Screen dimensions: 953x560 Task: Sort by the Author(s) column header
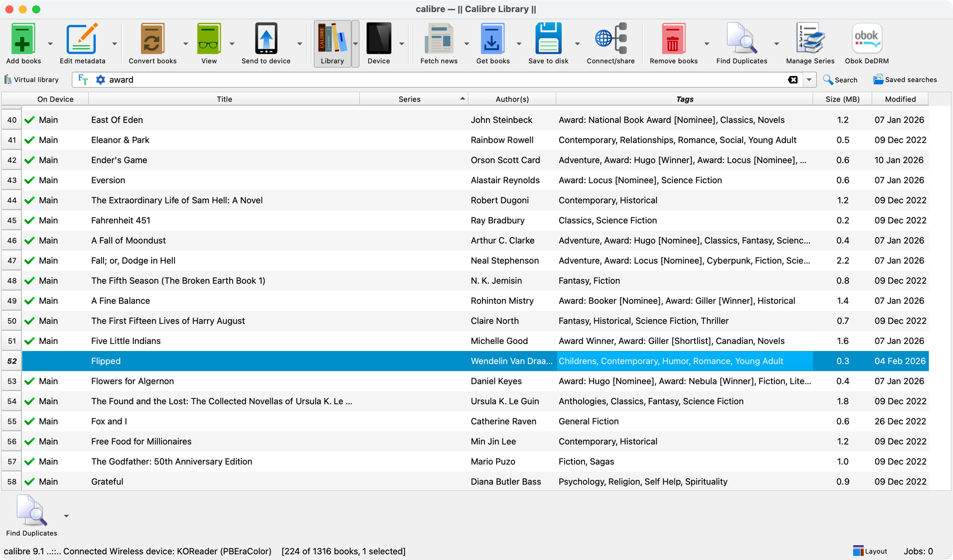click(512, 99)
